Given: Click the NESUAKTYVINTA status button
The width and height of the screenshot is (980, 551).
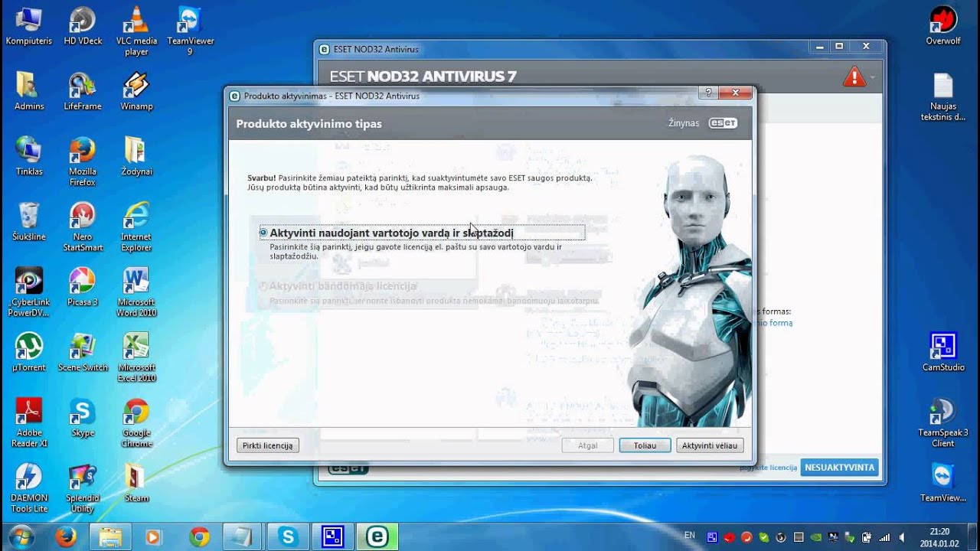Looking at the screenshot, I should point(839,467).
